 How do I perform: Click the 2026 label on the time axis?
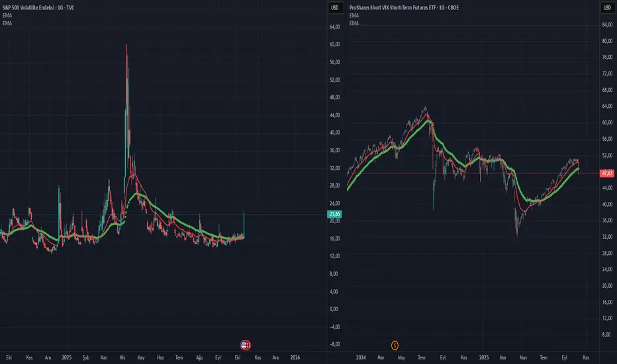(x=295, y=357)
